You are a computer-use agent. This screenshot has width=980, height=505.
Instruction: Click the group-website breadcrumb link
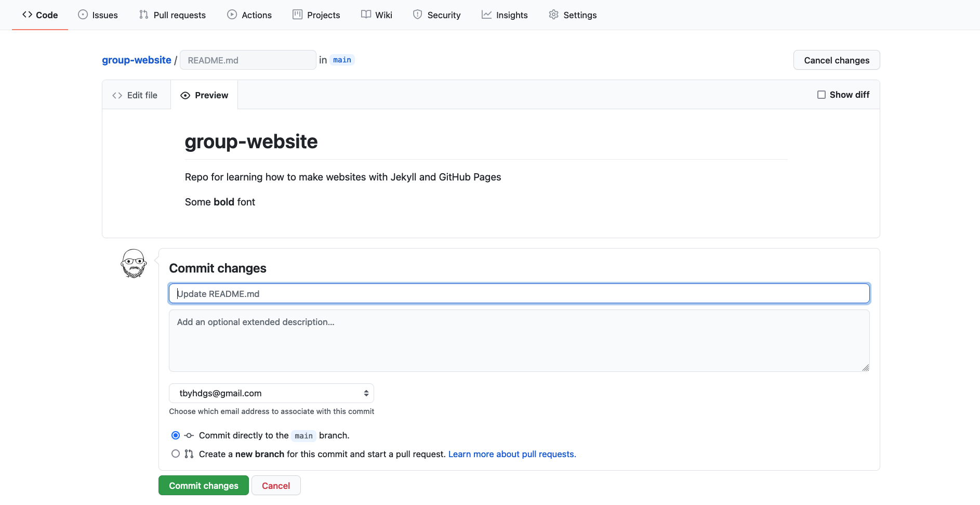click(137, 60)
